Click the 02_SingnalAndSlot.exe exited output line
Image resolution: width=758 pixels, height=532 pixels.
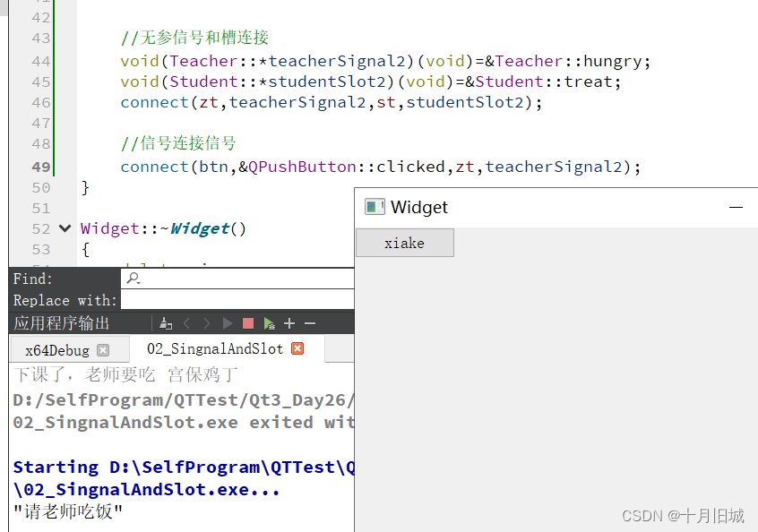184,423
